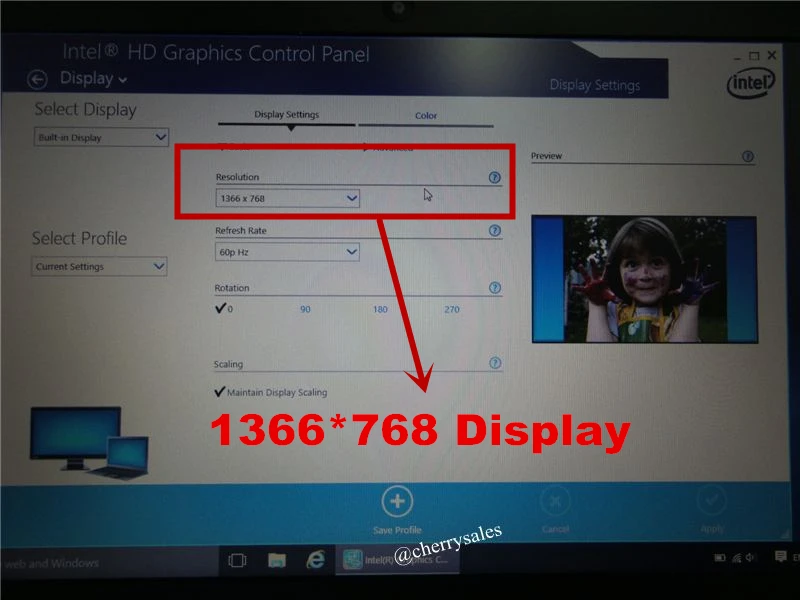Screen dimensions: 800x600
Task: Select rotation 270 option
Action: tap(452, 309)
